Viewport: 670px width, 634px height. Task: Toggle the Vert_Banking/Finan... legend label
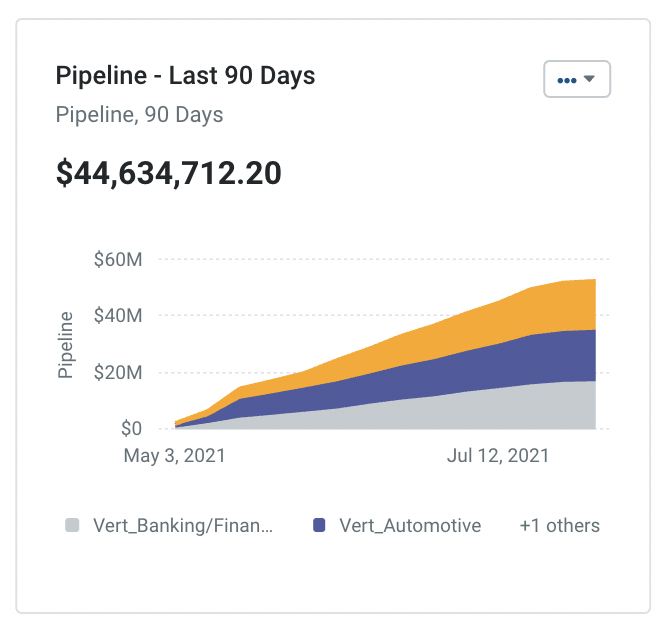pos(183,525)
